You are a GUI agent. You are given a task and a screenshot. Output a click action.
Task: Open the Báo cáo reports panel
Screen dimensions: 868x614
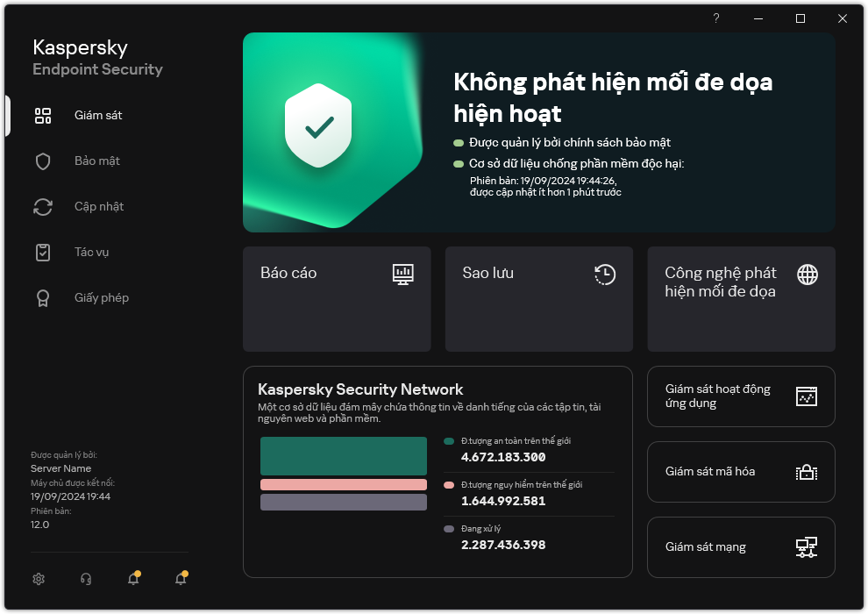tap(337, 299)
